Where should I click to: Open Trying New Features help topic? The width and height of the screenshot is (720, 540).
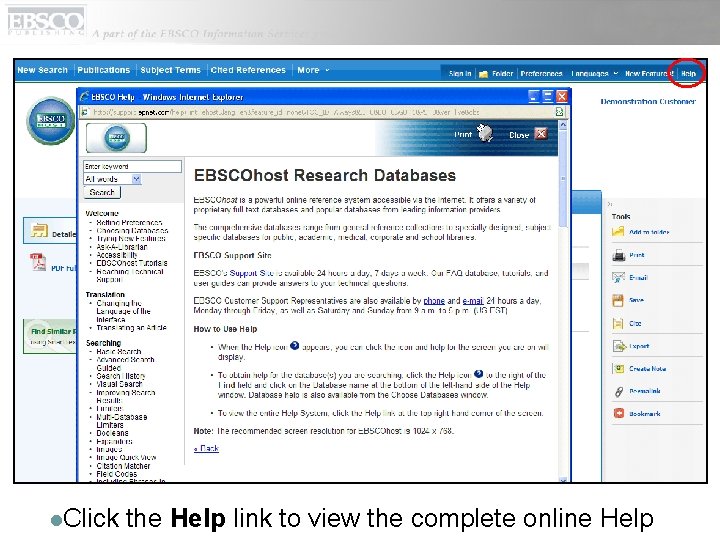click(x=131, y=239)
